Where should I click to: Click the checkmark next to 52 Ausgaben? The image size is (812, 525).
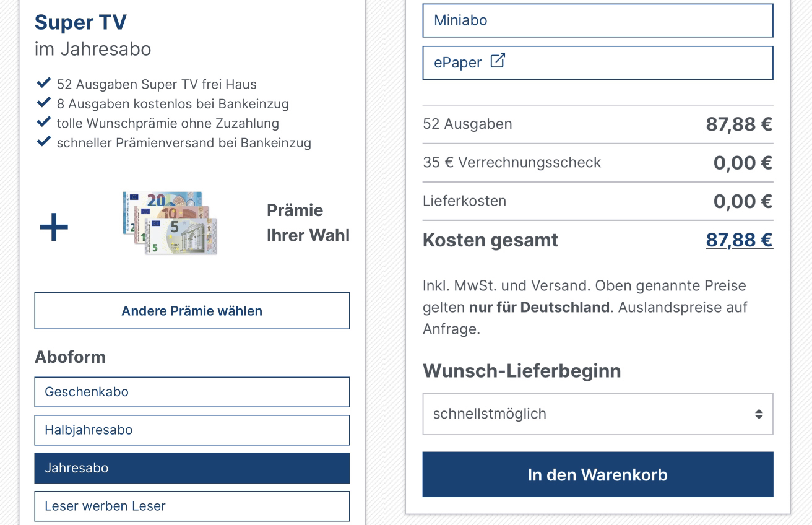(43, 83)
